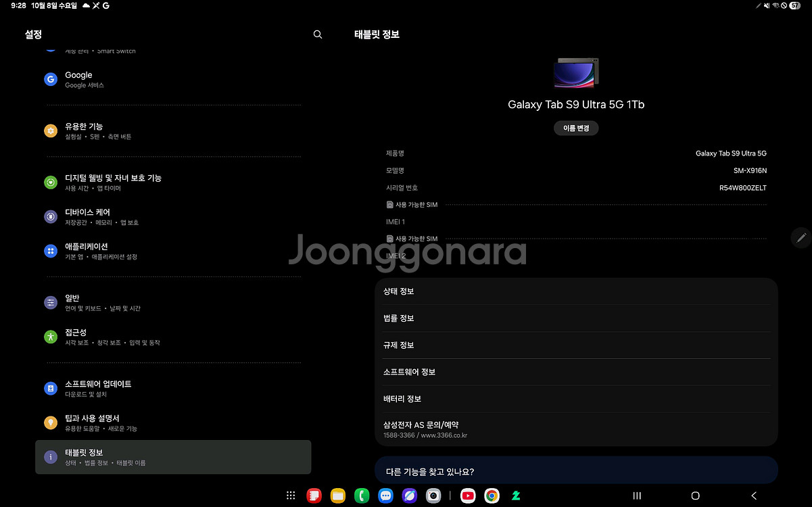This screenshot has height=507, width=812.
Task: Open the blue Messages app icon
Action: point(385,496)
